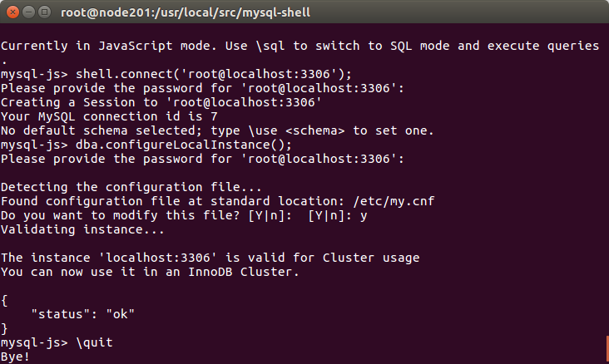Click the 'Detecting the configuration file...' line

pos(131,187)
